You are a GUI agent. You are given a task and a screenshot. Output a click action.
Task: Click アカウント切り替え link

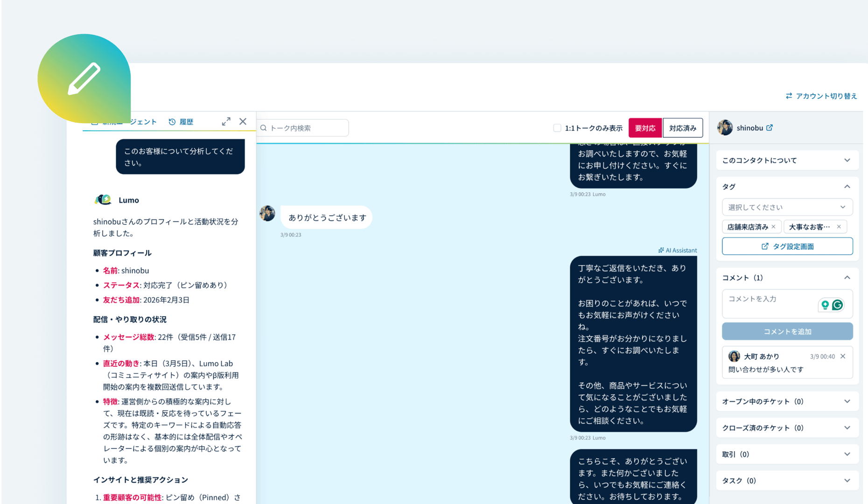click(x=821, y=96)
